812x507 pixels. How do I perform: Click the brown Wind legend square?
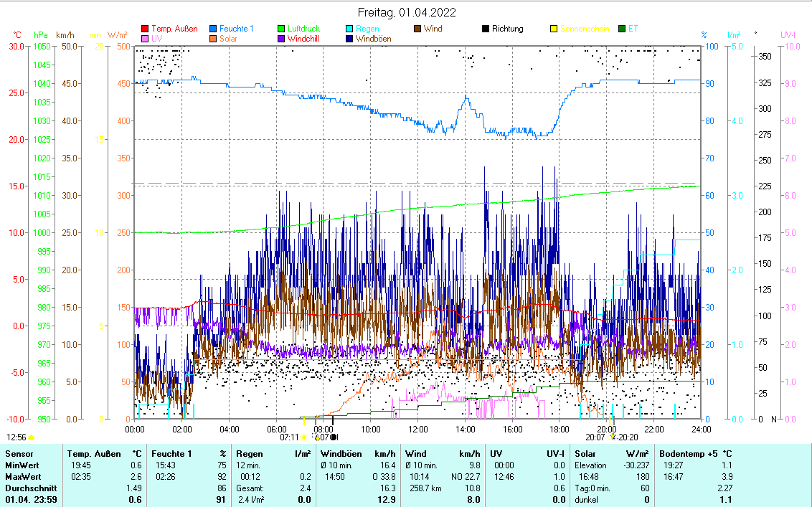point(417,29)
